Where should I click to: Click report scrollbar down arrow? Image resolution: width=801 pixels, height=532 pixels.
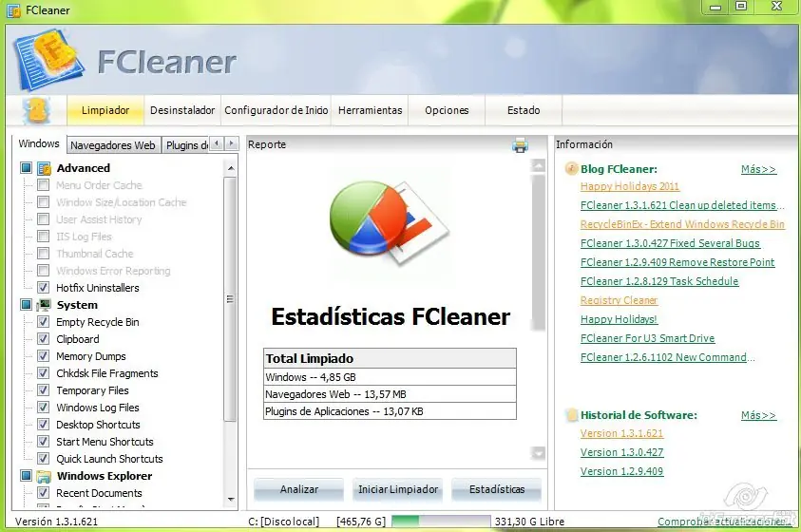click(538, 453)
